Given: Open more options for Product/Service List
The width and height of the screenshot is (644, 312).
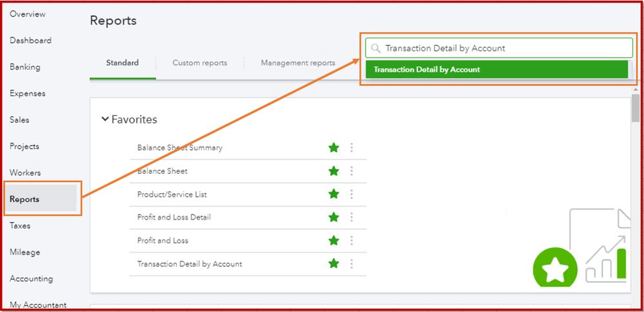Looking at the screenshot, I should 351,194.
